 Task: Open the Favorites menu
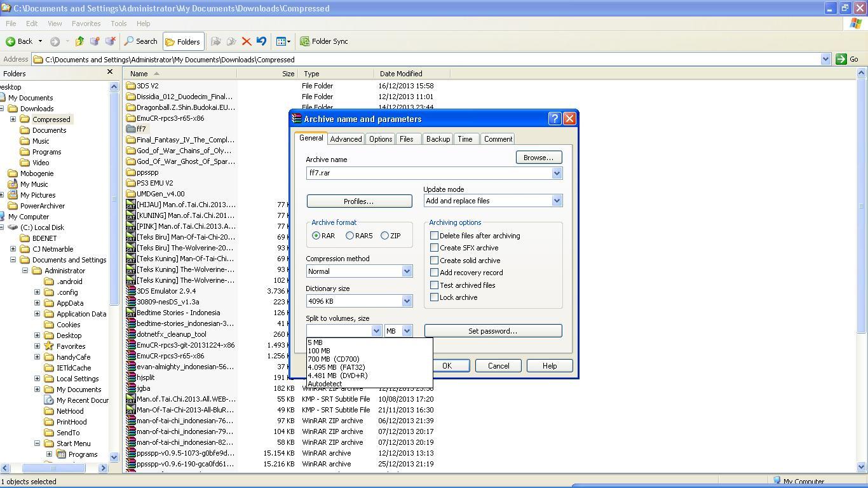[86, 24]
